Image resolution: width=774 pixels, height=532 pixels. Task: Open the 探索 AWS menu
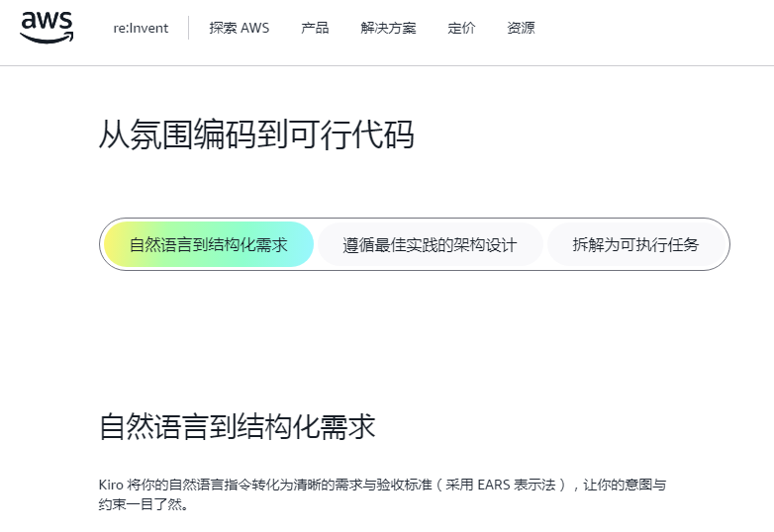[x=239, y=28]
